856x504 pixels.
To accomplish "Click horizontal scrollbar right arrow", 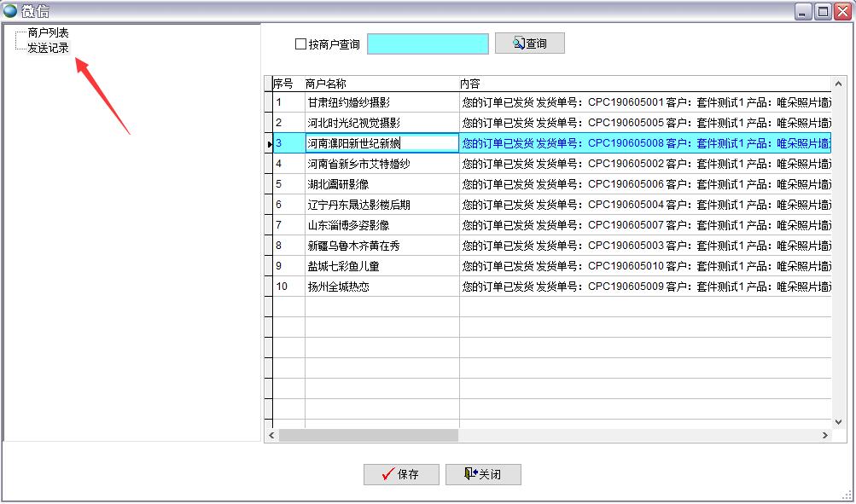I will [x=824, y=436].
